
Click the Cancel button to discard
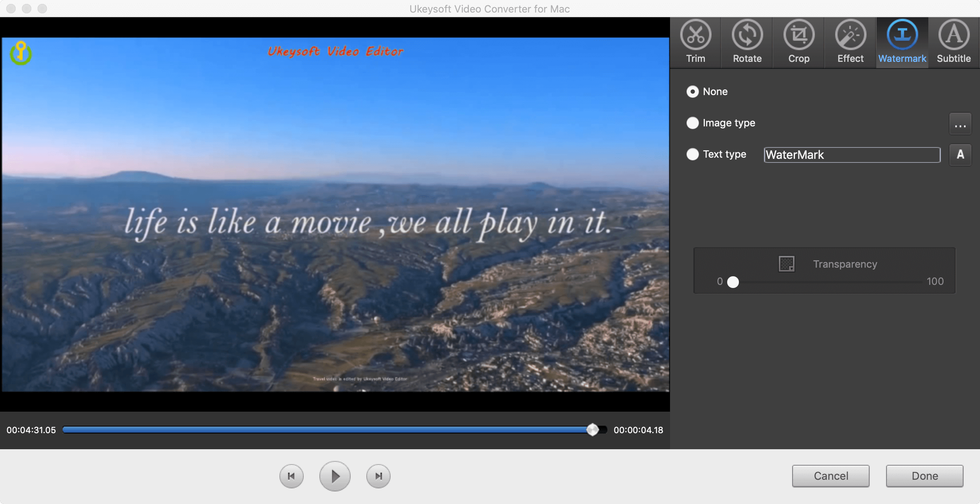(831, 476)
